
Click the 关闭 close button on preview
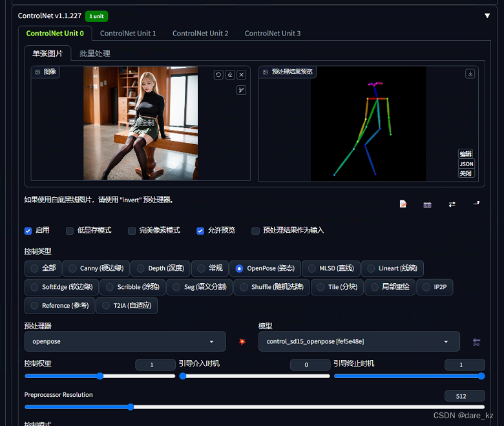466,174
